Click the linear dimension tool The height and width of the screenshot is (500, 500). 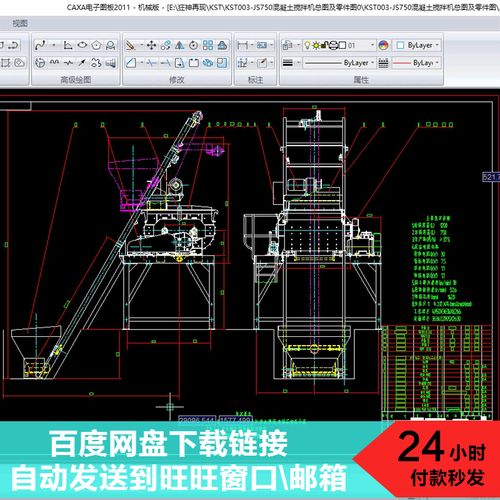[x=243, y=45]
